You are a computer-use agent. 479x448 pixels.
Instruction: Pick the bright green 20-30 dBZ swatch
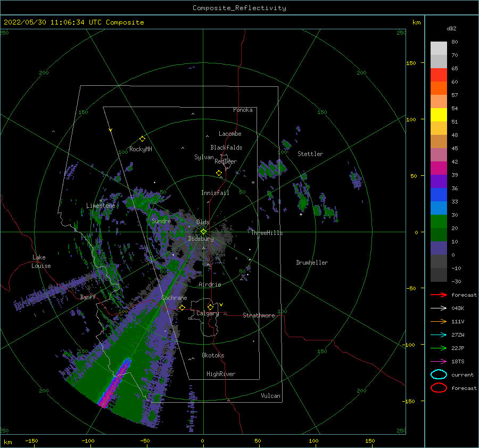click(x=439, y=222)
